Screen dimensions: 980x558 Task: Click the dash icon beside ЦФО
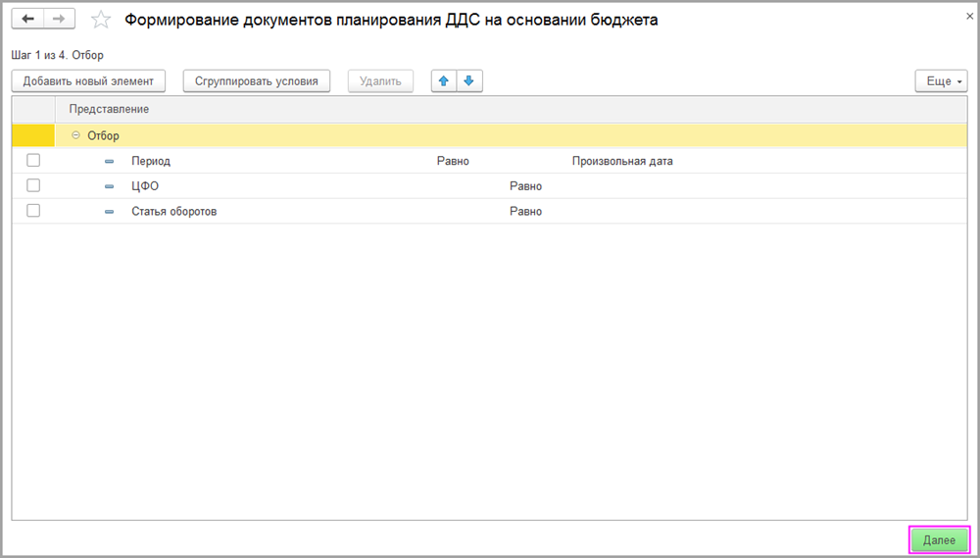[109, 186]
